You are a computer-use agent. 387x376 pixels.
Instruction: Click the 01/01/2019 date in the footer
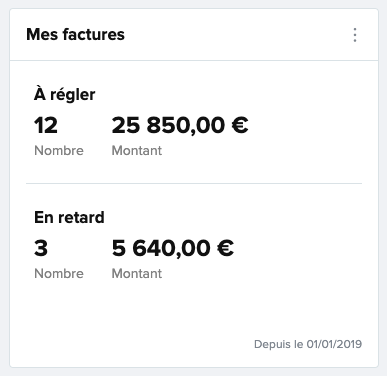click(x=334, y=344)
